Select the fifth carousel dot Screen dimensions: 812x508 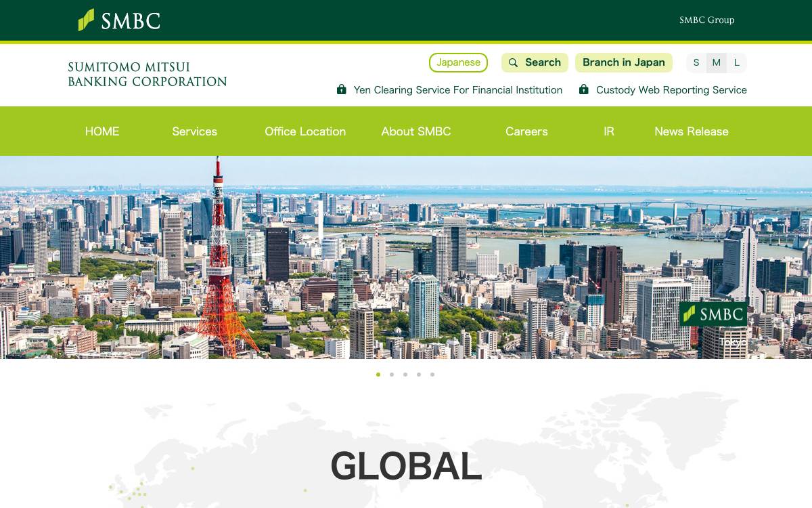(x=432, y=375)
